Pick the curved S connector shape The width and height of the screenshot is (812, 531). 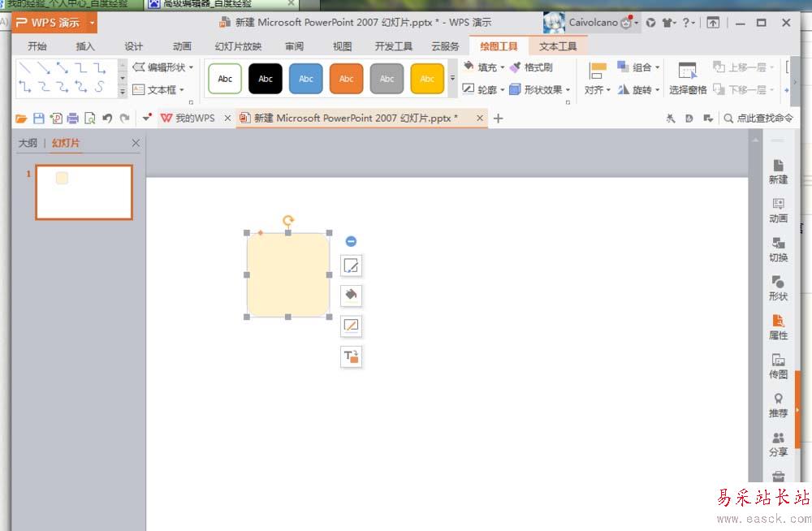point(99,87)
